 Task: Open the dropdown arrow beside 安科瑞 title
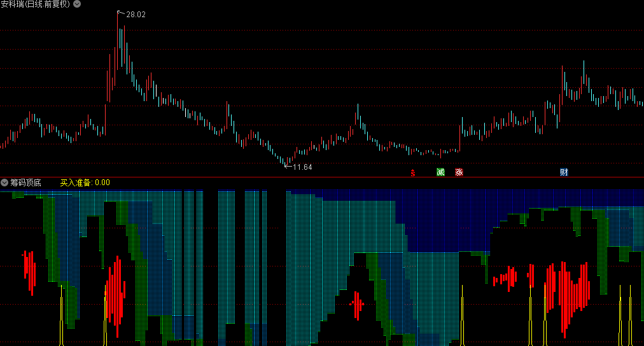coord(77,4)
